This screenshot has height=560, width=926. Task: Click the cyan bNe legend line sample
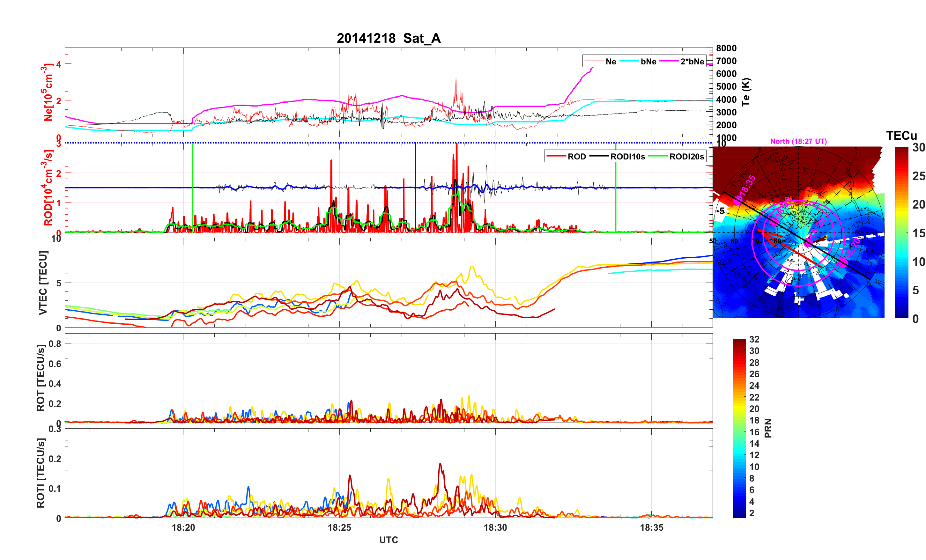click(629, 61)
